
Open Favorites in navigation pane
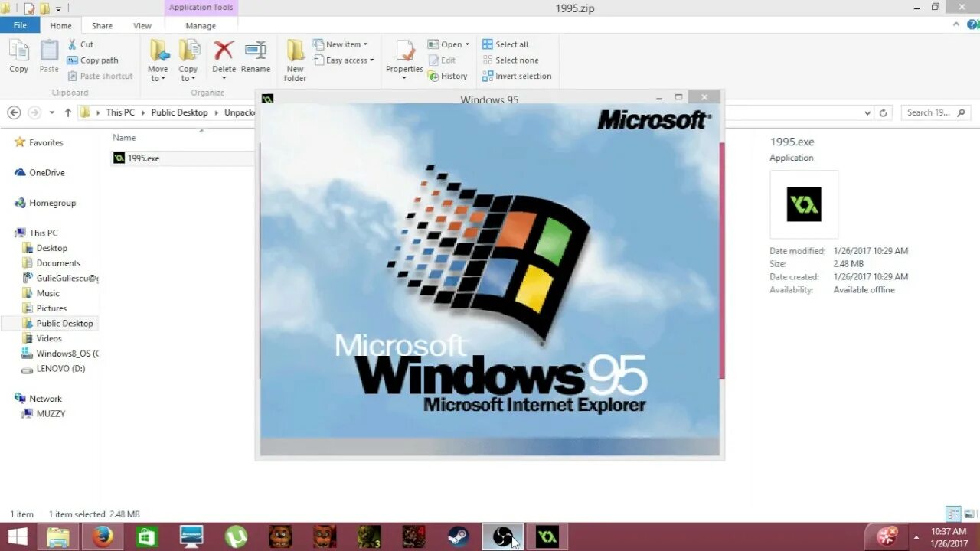click(39, 142)
